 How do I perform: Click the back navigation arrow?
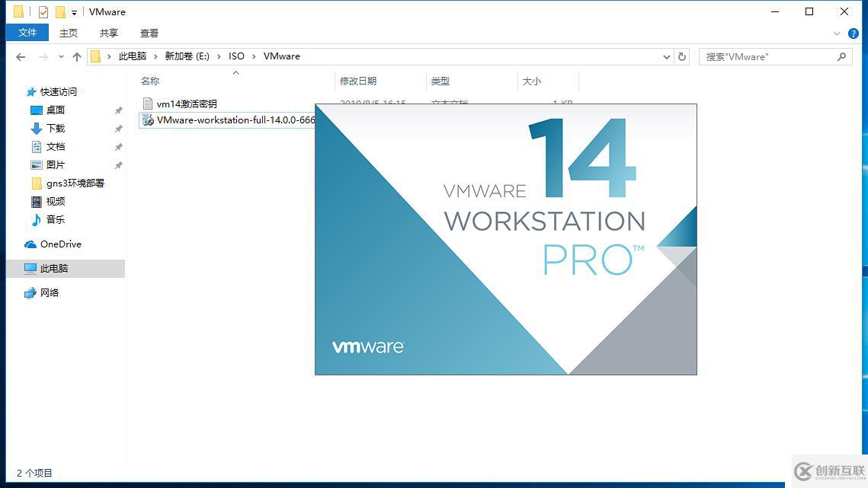[x=21, y=56]
